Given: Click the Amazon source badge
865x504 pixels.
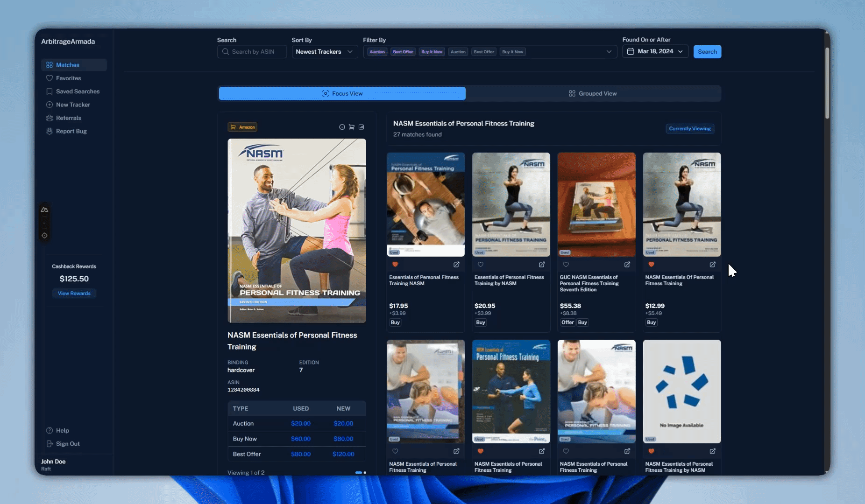Looking at the screenshot, I should pos(242,127).
